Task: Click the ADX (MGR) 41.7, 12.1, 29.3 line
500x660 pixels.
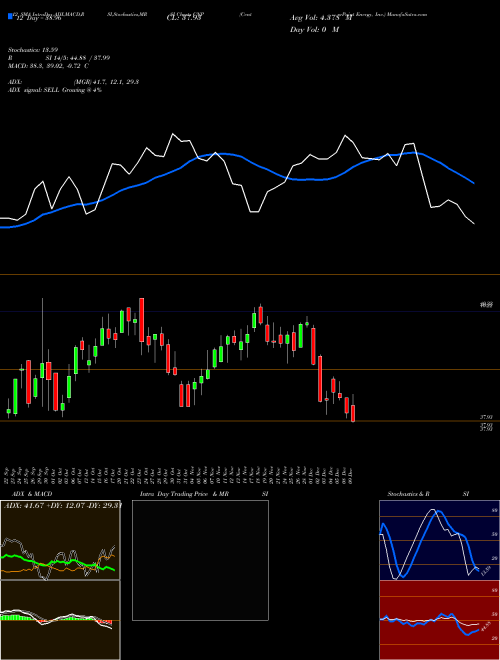Action: 73,82
